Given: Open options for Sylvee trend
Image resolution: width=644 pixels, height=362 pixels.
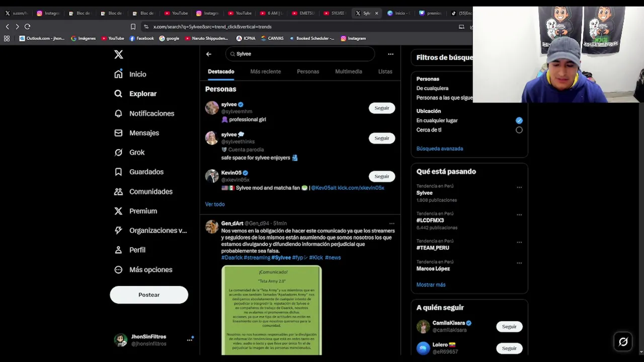Looking at the screenshot, I should (x=519, y=188).
